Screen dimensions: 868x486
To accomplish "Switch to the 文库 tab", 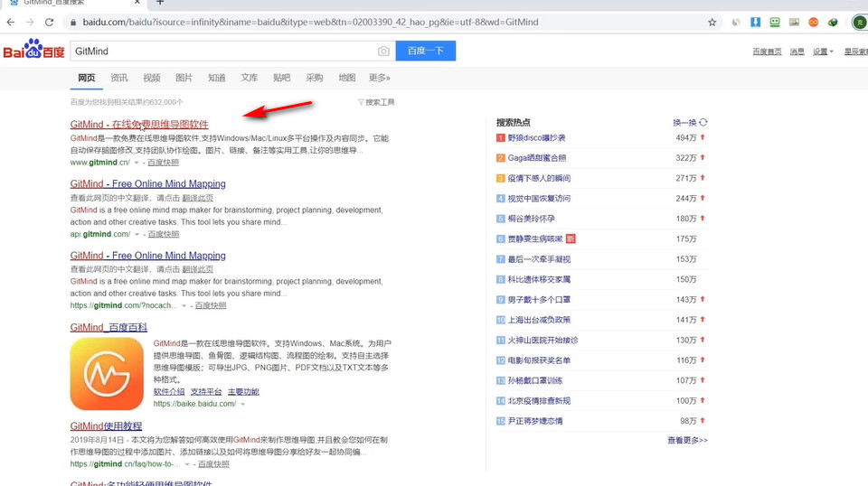I will click(x=250, y=78).
